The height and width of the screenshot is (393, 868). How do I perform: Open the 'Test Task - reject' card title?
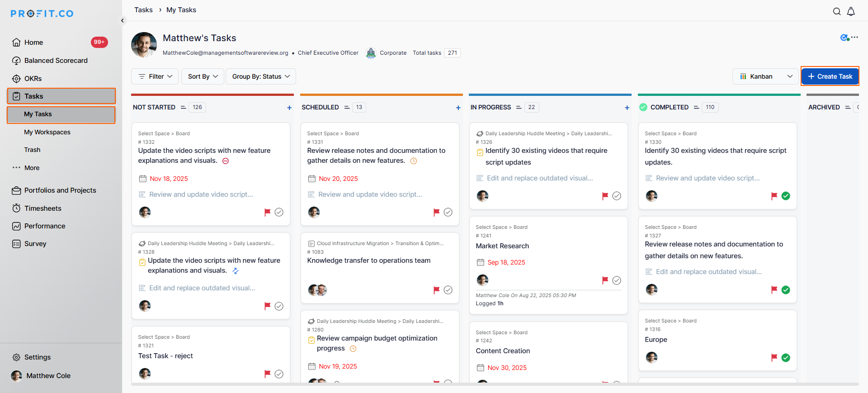pyautogui.click(x=165, y=356)
